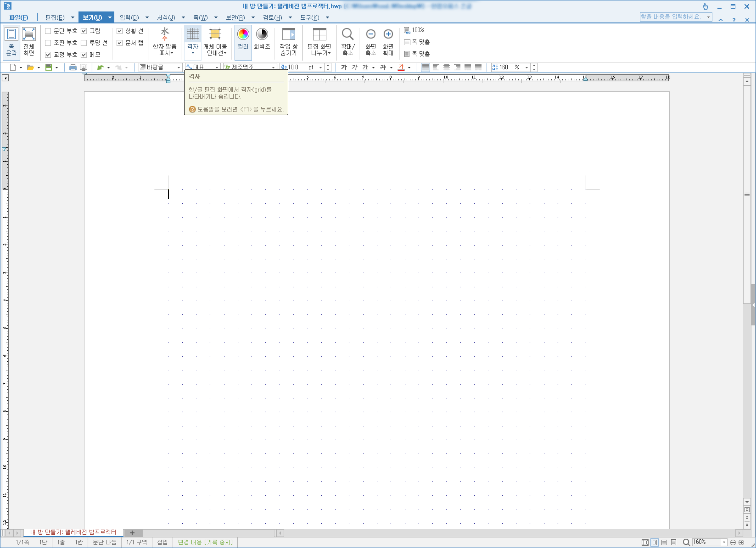Uncheck the 상황 선 checkbox

(120, 31)
